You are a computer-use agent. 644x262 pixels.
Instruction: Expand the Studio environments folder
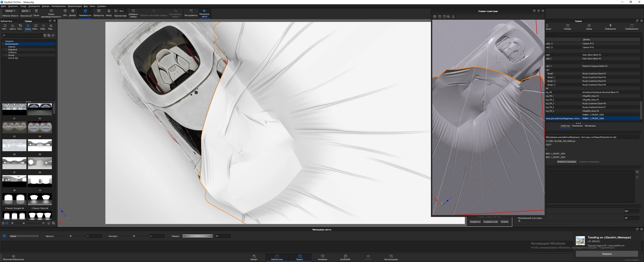[6, 55]
